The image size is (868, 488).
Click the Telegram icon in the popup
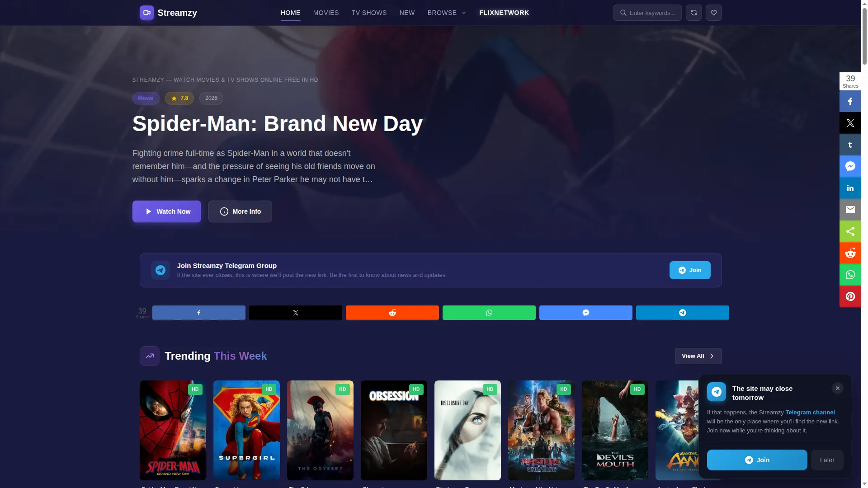(717, 392)
